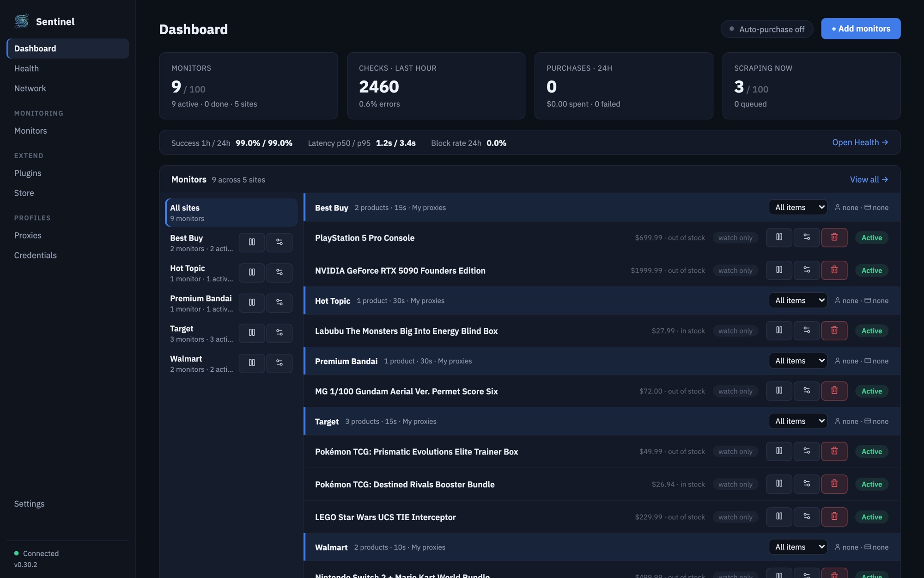
Task: Click the Add monitors button
Action: (x=861, y=29)
